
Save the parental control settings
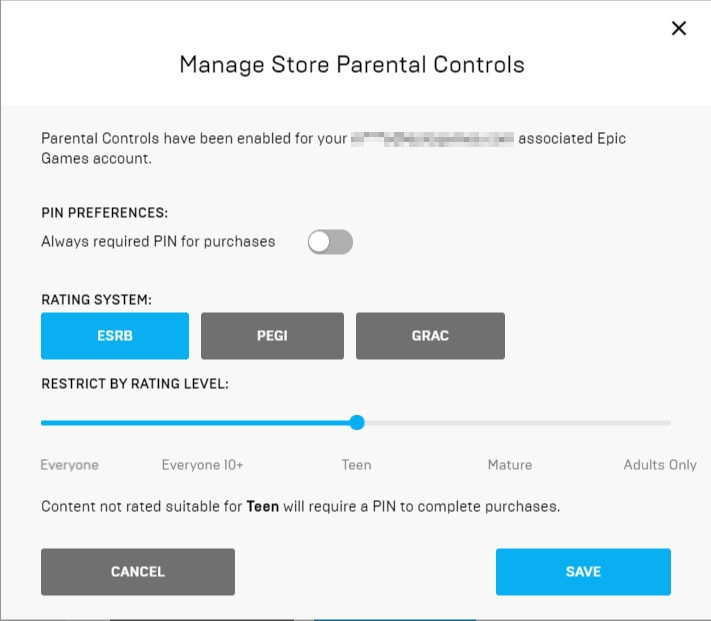(583, 572)
